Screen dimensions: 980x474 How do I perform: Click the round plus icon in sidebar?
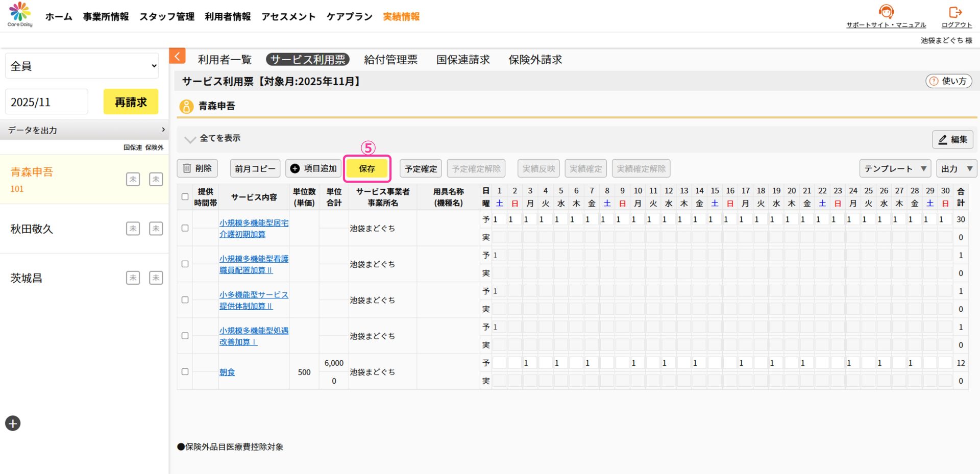(13, 423)
